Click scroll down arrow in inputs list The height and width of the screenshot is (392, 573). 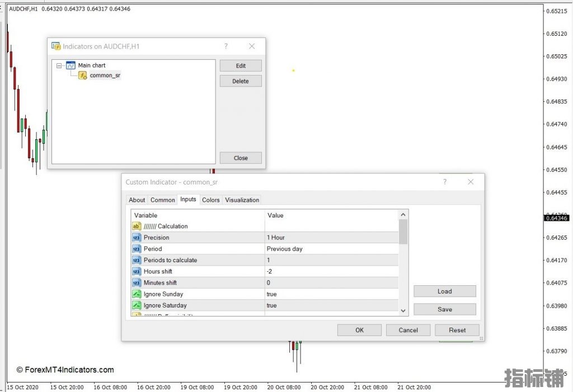(x=403, y=310)
